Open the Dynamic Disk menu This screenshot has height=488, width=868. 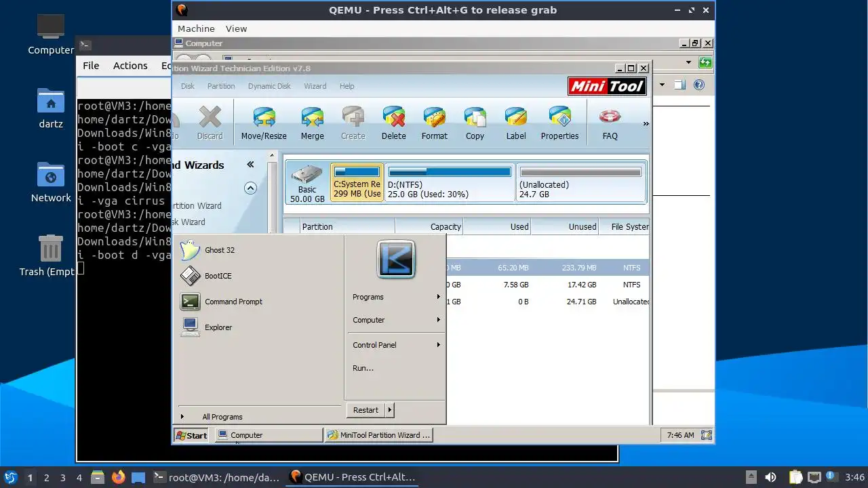pyautogui.click(x=269, y=86)
